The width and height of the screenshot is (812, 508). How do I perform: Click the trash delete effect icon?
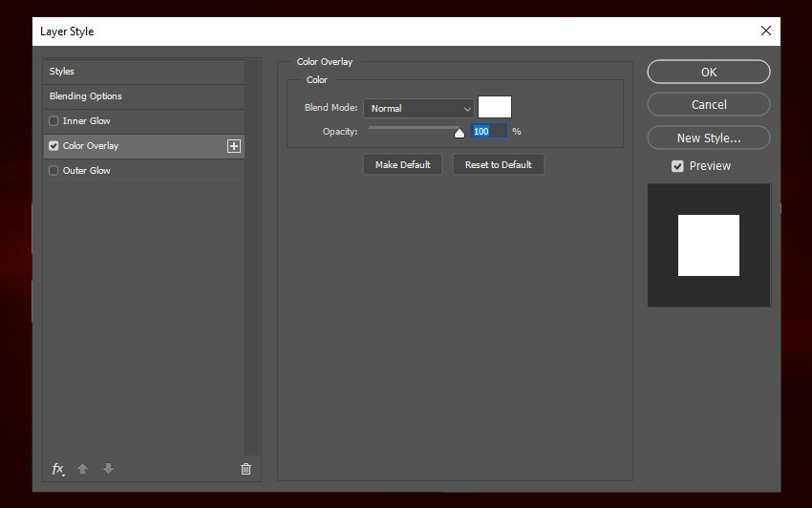click(x=246, y=469)
